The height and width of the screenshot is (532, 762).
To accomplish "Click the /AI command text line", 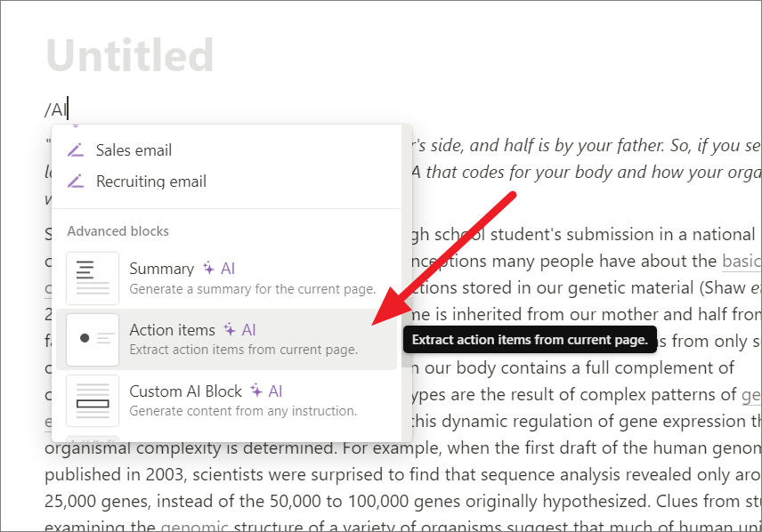I will pos(56,109).
